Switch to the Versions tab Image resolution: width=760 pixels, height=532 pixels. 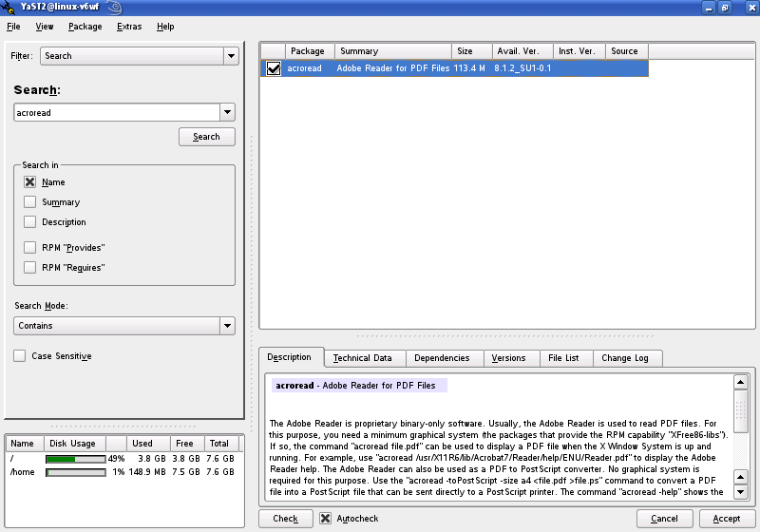click(511, 358)
